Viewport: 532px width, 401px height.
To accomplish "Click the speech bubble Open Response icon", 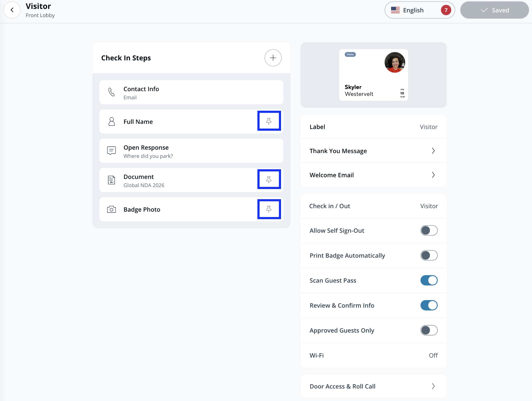I will 111,151.
